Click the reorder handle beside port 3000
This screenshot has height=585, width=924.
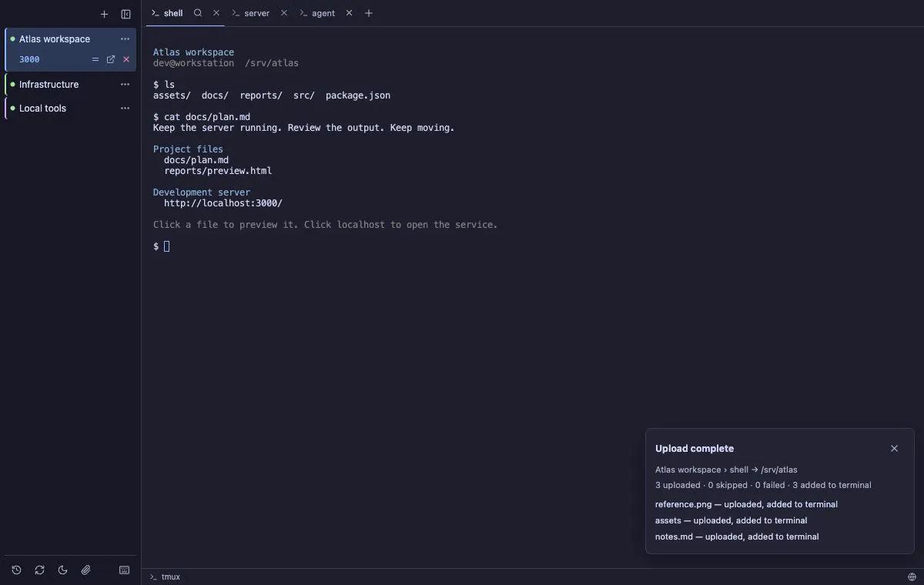pyautogui.click(x=95, y=59)
